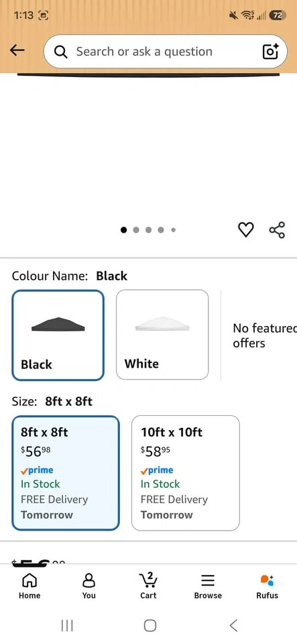Choose the 10ft x 10ft size
The image size is (297, 644).
click(186, 473)
